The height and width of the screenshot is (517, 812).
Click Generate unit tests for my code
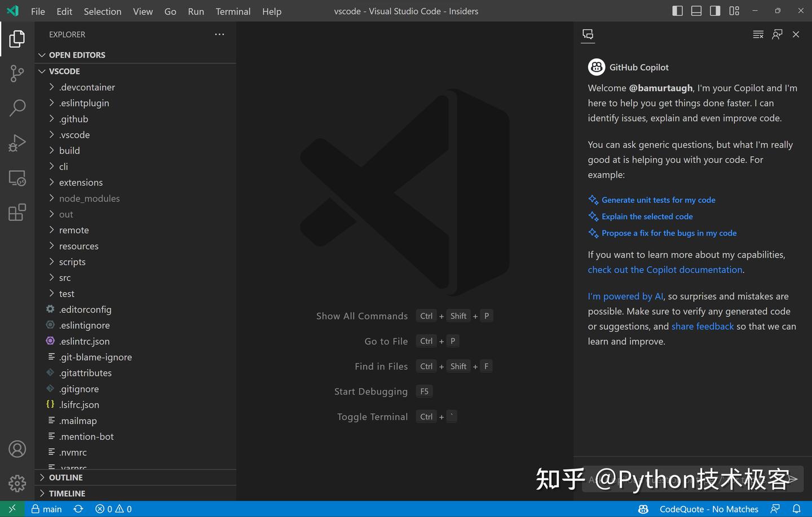(658, 200)
